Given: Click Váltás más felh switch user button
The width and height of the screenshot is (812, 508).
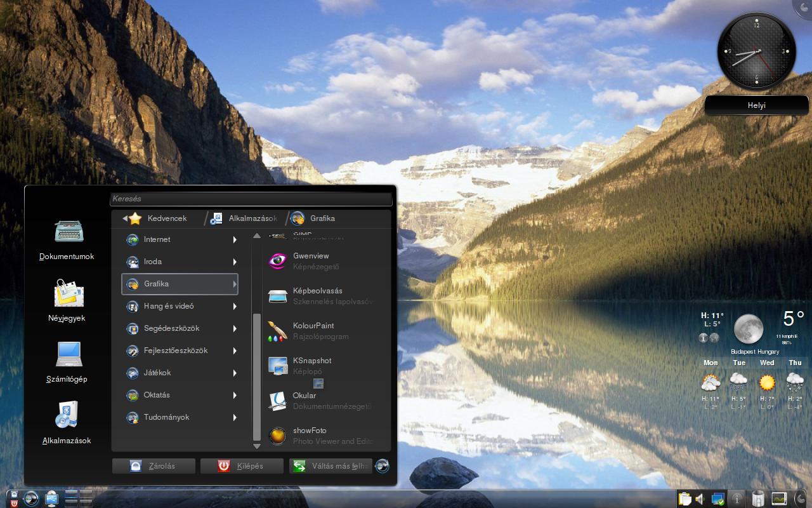Looking at the screenshot, I should (x=330, y=465).
